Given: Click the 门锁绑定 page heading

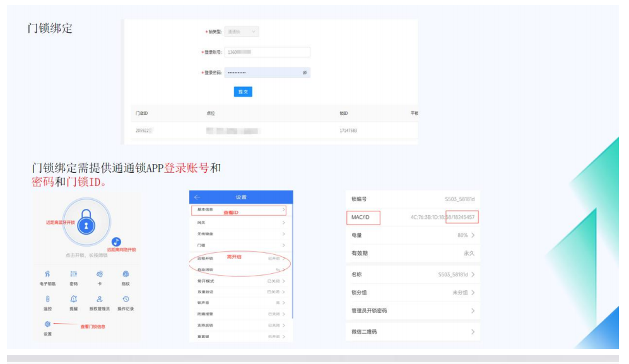Looking at the screenshot, I should pos(50,28).
